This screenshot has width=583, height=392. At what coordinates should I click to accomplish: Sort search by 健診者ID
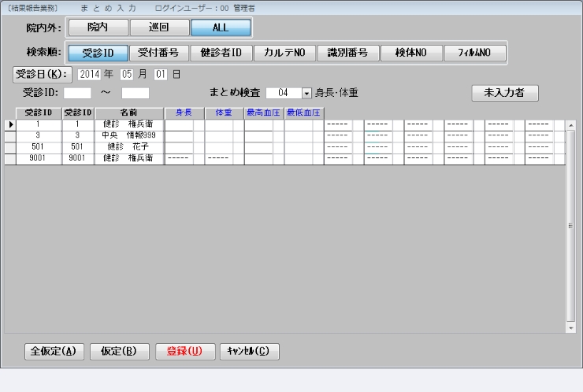[222, 53]
